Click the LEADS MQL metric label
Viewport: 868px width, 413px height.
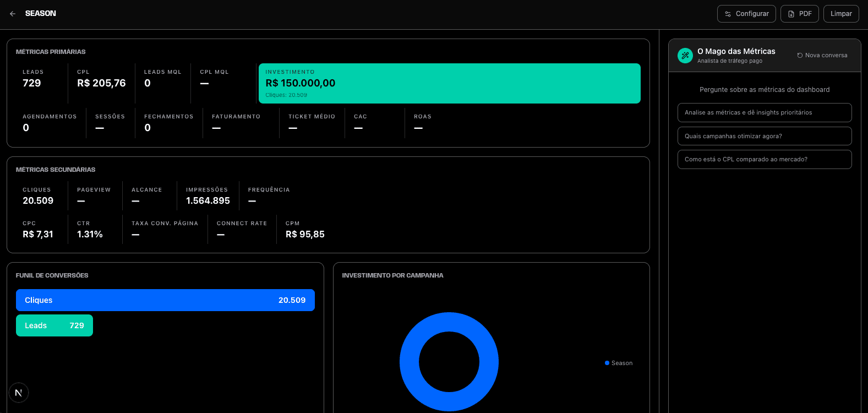click(163, 72)
